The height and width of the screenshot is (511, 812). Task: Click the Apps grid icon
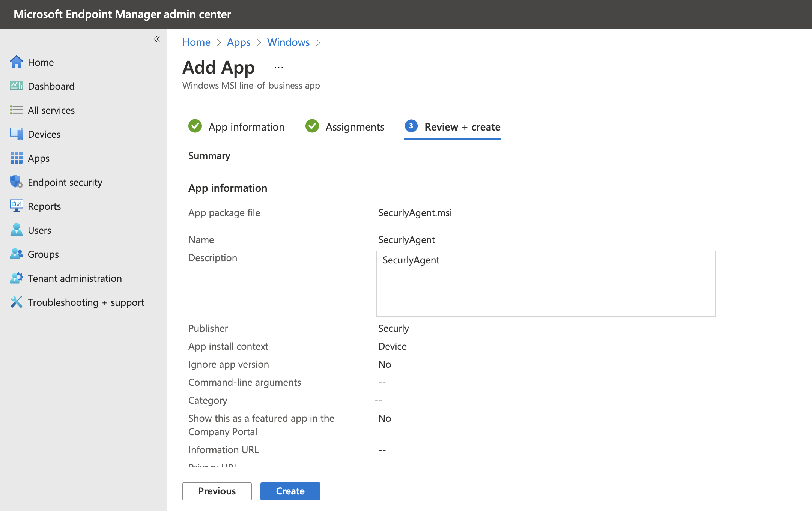(17, 158)
